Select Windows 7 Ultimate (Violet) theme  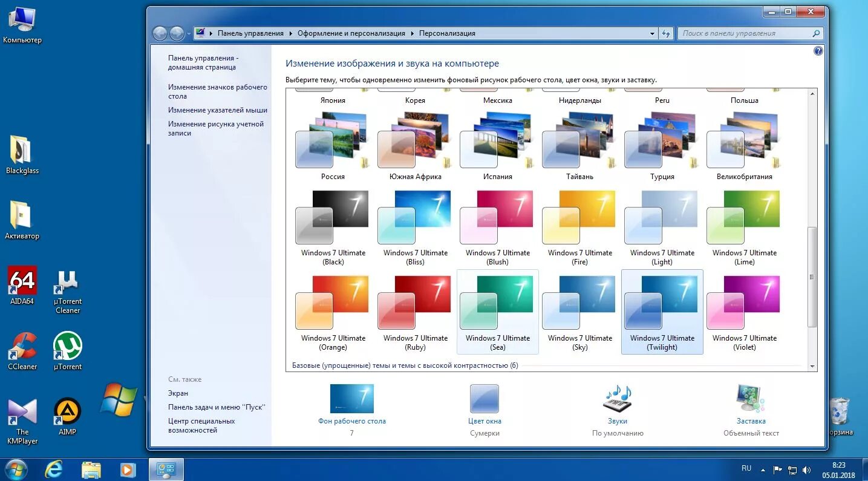coord(745,313)
